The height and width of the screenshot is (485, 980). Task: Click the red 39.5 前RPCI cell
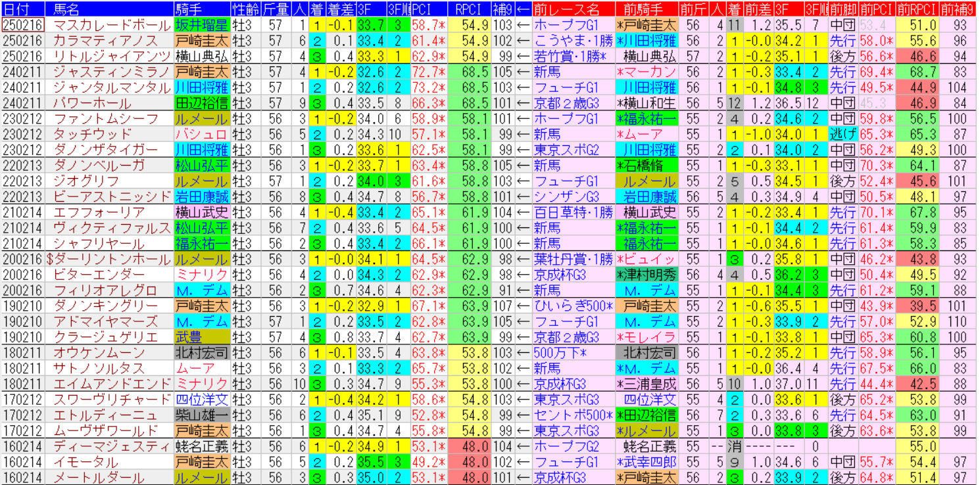coord(915,306)
